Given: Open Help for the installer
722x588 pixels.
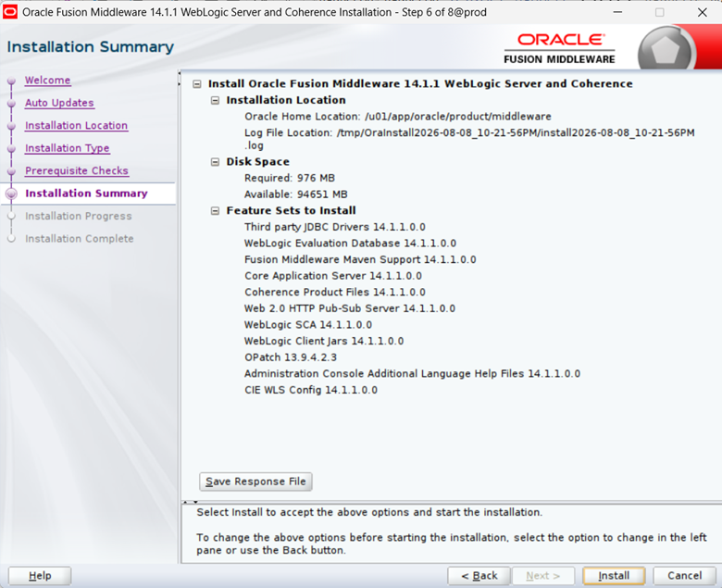Looking at the screenshot, I should coord(40,576).
